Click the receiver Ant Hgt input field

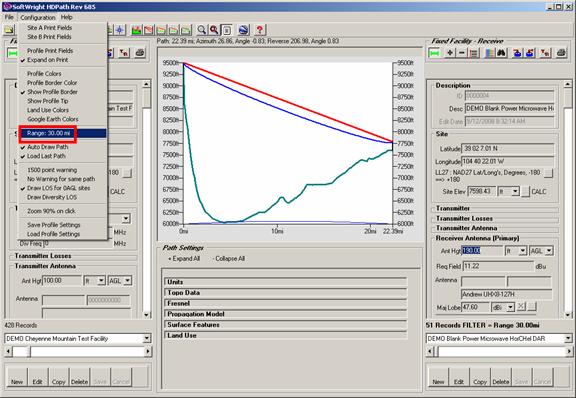482,251
